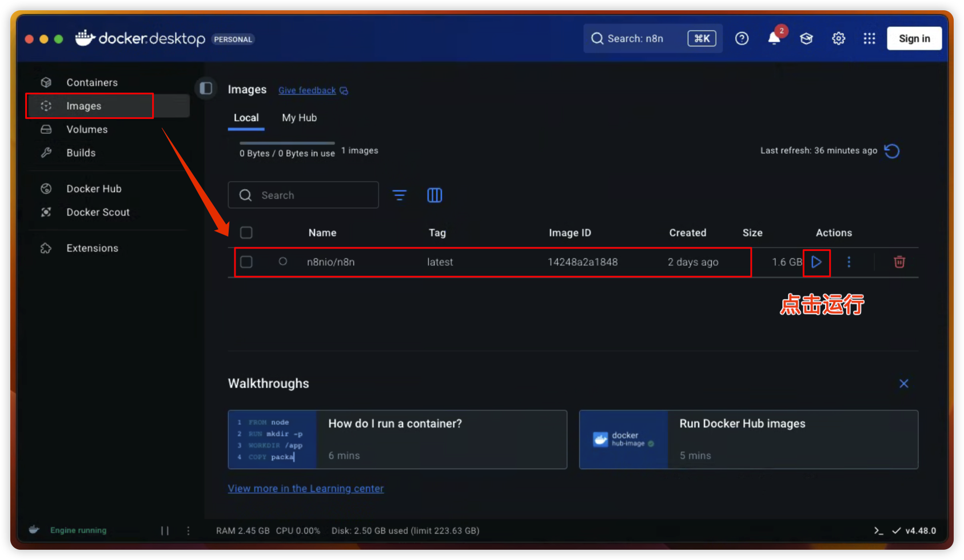Click the PERSONAL plan badge
964x560 pixels.
233,39
